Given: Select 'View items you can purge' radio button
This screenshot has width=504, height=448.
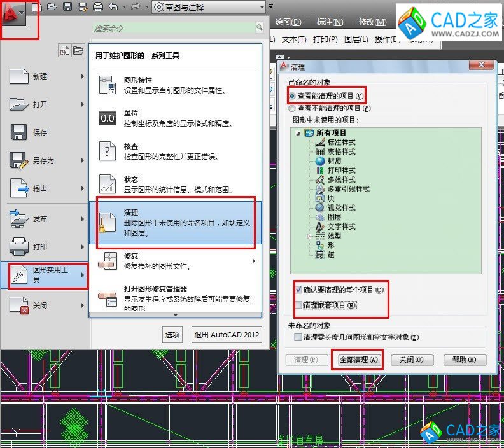Looking at the screenshot, I should pos(292,95).
